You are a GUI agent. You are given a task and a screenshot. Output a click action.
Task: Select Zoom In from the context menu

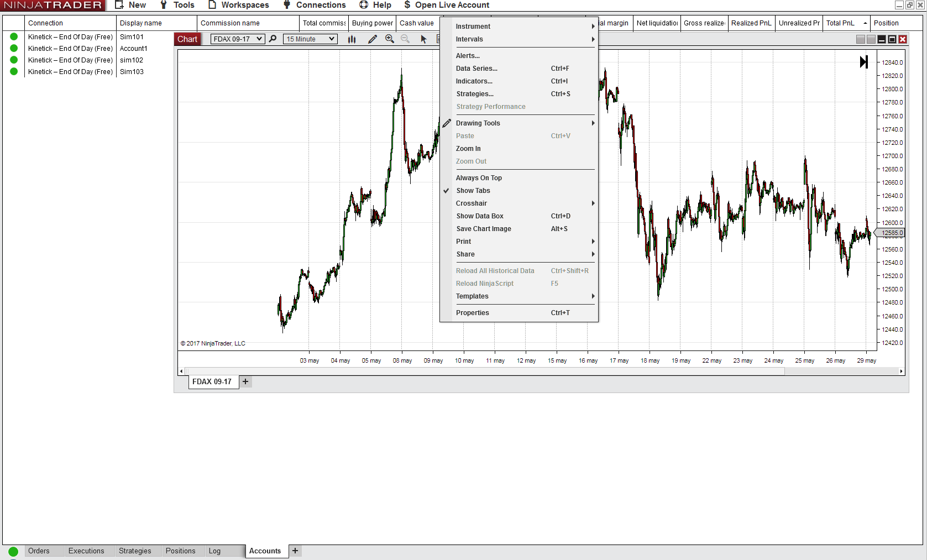[519, 149]
